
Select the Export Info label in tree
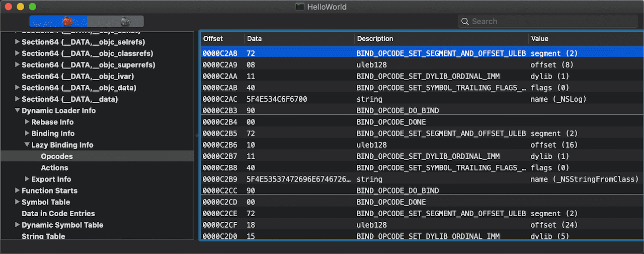pyautogui.click(x=51, y=179)
